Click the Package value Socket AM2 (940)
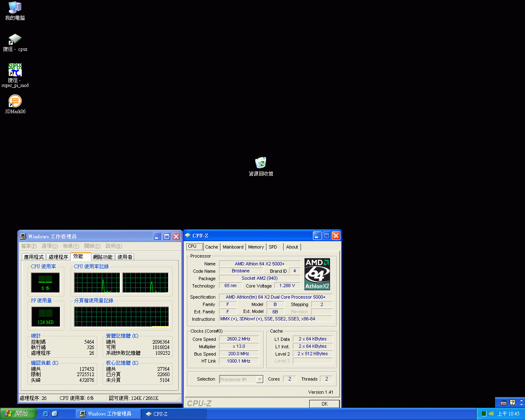Viewport: 525px width, 420px height. point(260,278)
